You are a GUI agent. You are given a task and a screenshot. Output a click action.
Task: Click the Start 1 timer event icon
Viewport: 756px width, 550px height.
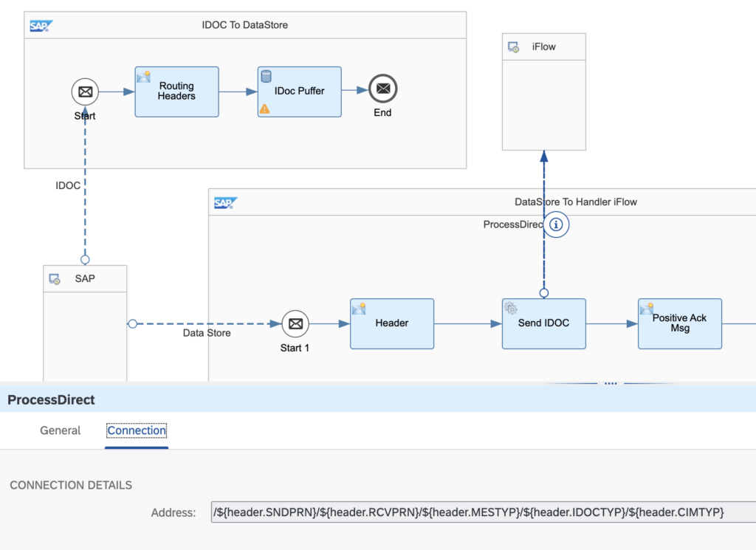[x=295, y=324]
